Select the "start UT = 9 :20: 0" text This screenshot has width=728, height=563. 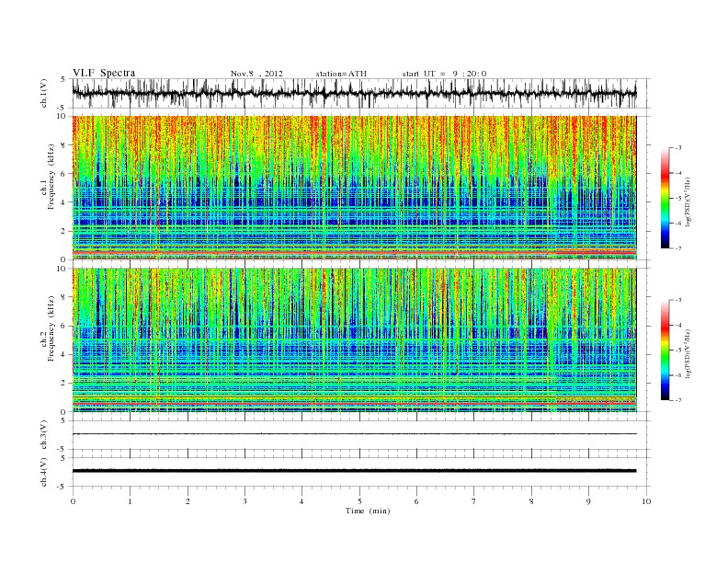pyautogui.click(x=444, y=74)
